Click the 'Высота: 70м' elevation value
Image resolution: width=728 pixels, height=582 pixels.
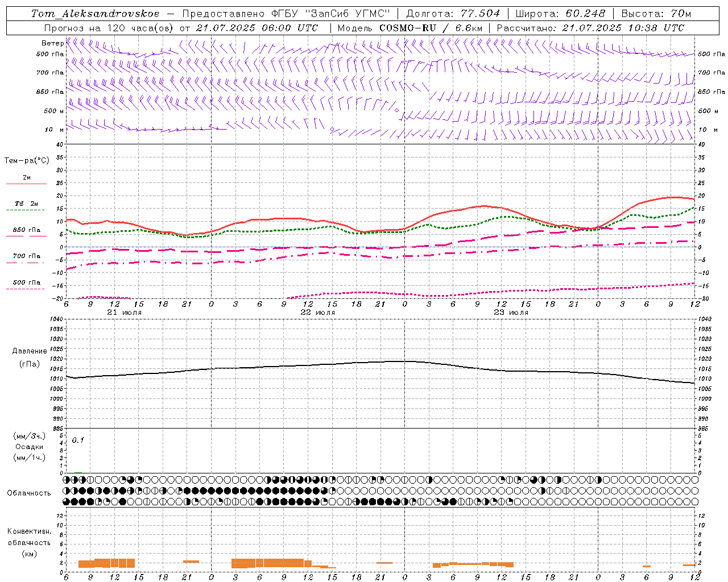[656, 14]
